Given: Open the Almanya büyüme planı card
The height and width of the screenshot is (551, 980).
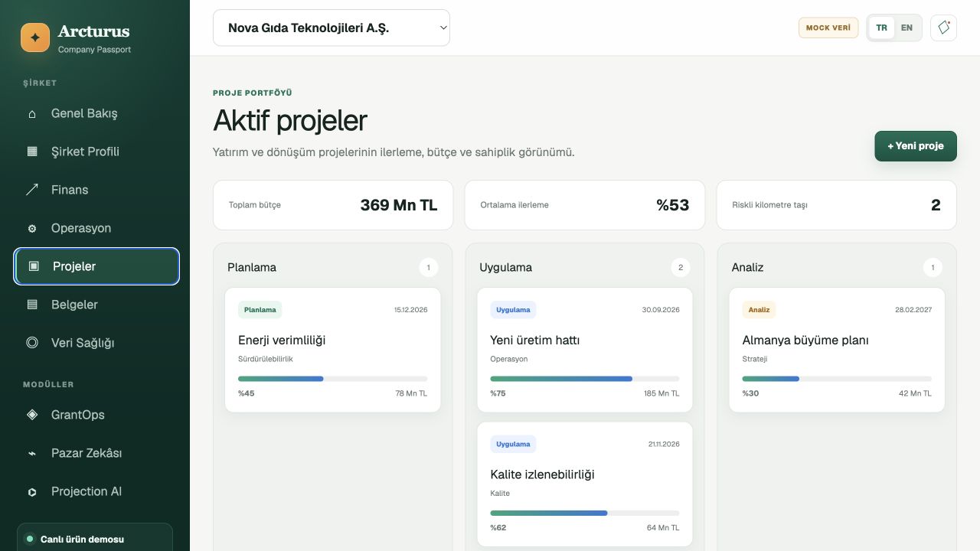Looking at the screenshot, I should (837, 350).
